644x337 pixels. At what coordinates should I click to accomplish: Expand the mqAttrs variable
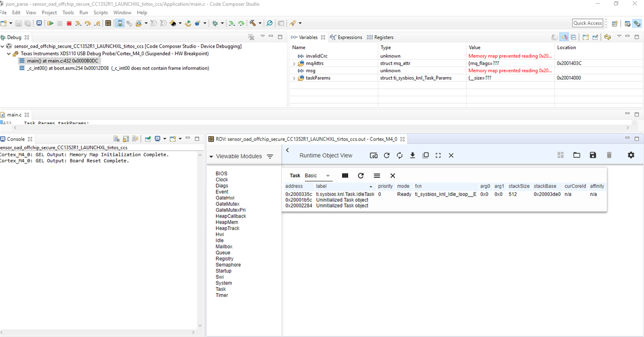pyautogui.click(x=294, y=63)
